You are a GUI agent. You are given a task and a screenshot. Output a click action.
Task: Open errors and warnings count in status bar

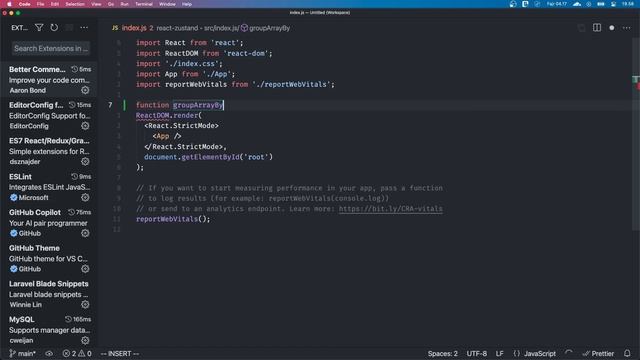click(77, 353)
